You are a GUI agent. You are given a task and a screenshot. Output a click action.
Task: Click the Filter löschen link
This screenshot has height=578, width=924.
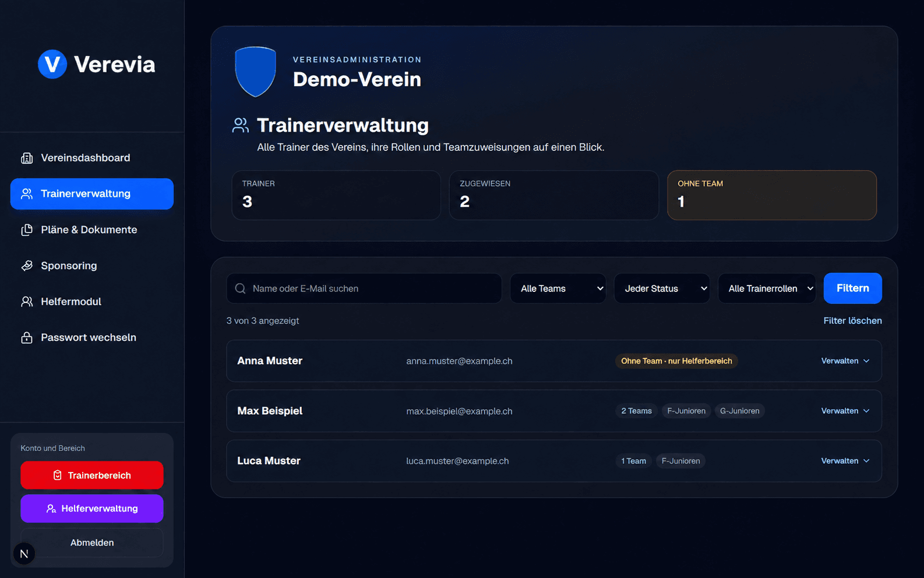(852, 321)
